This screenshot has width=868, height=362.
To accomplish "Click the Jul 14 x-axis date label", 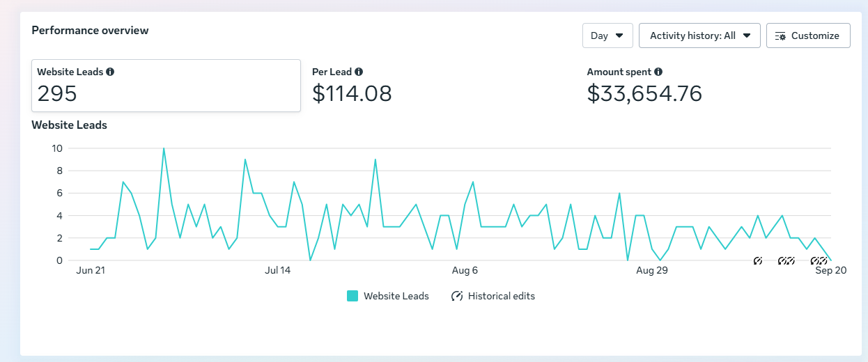I will point(278,271).
